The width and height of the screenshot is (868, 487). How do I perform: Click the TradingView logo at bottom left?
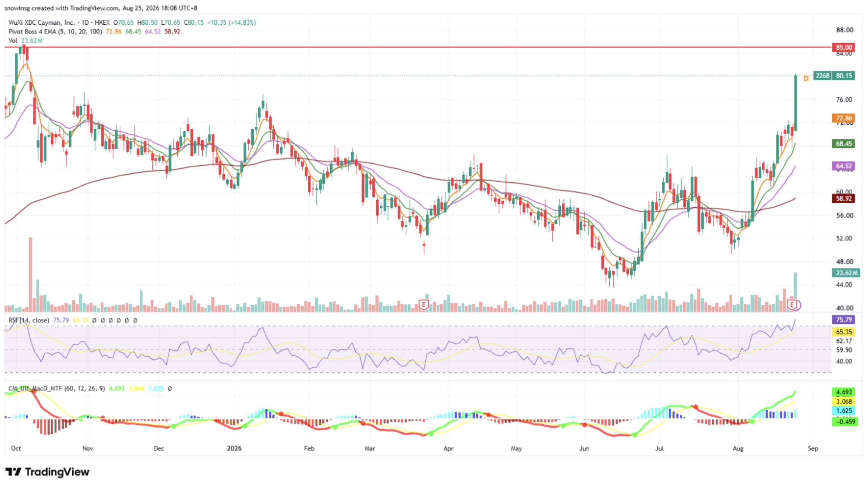click(47, 472)
